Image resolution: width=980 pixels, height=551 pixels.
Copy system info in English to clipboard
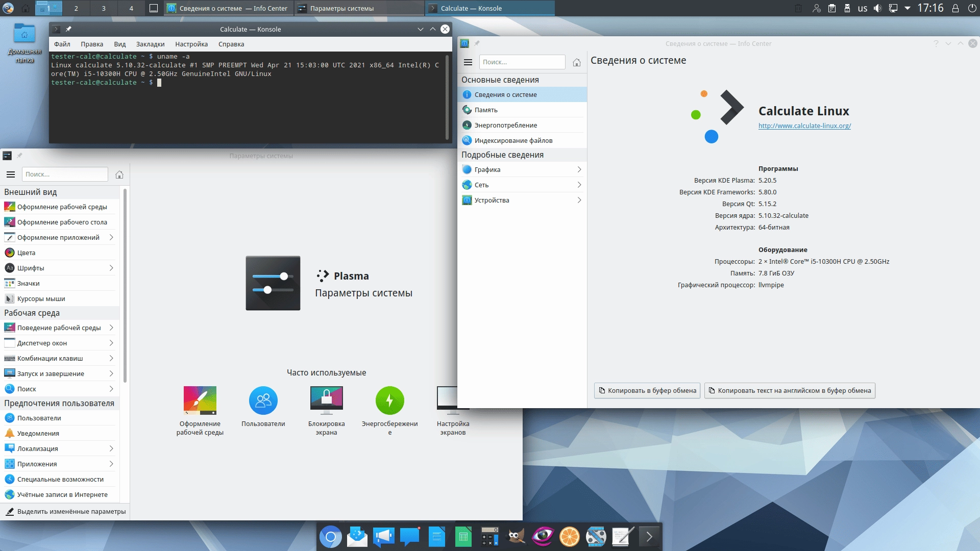click(x=790, y=391)
